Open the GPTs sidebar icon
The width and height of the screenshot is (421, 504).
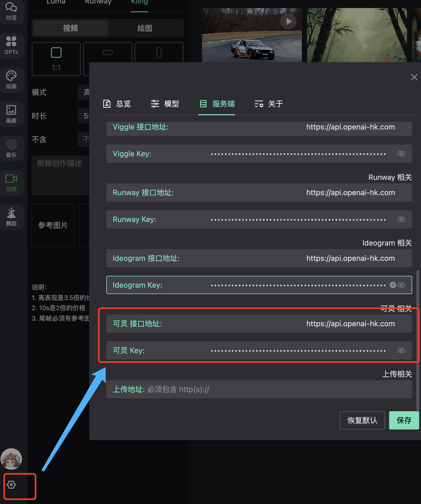coord(11,45)
